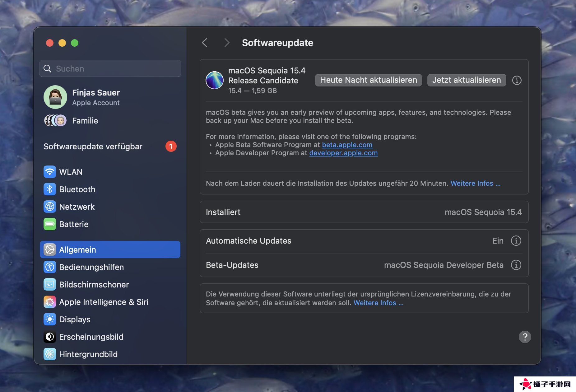Click Heute Nacht aktualisieren button
Screen dimensions: 576x392
pyautogui.click(x=368, y=80)
